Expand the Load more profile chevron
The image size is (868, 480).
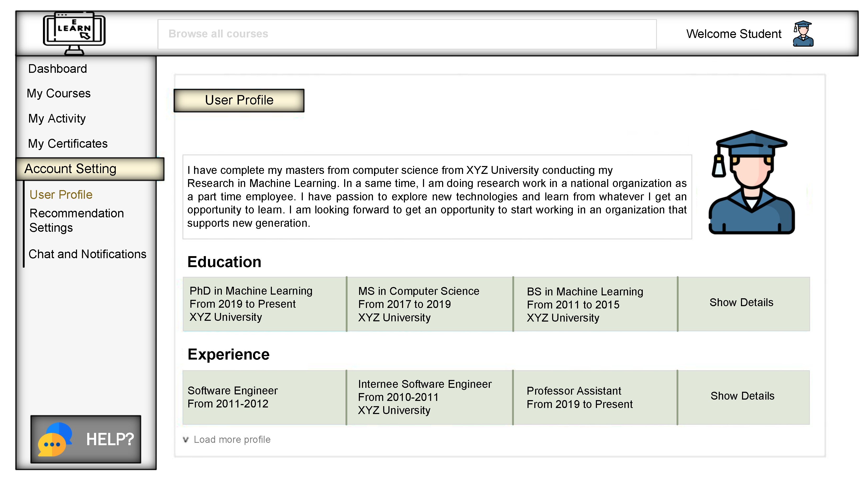[186, 440]
